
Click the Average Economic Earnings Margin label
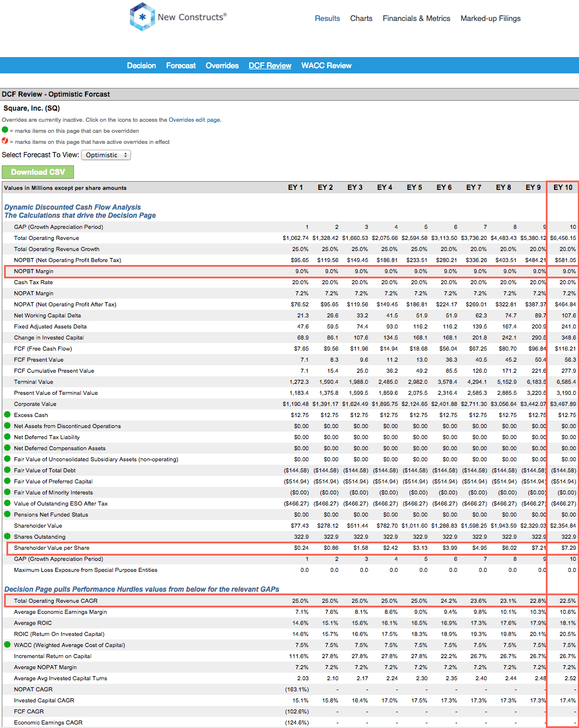61,612
